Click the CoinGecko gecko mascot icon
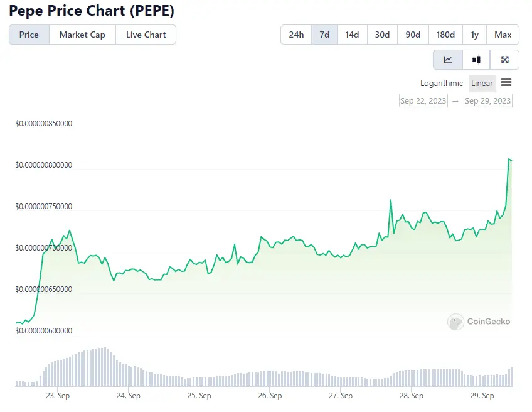The width and height of the screenshot is (532, 412). [x=454, y=322]
